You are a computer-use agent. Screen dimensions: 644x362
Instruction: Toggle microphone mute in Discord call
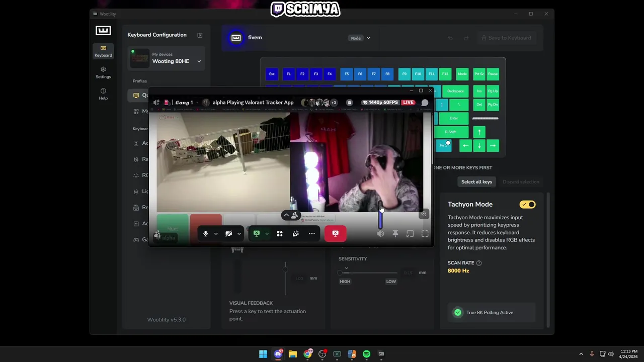pyautogui.click(x=205, y=233)
